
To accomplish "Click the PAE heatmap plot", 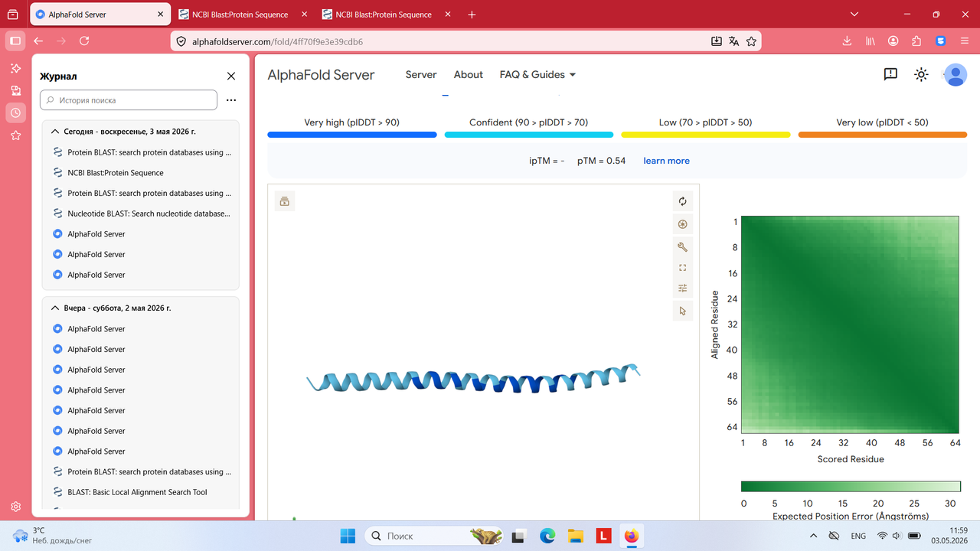I will (x=850, y=324).
